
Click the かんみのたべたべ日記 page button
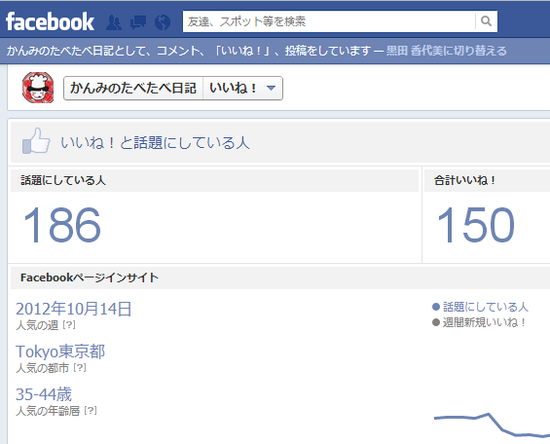tap(133, 88)
